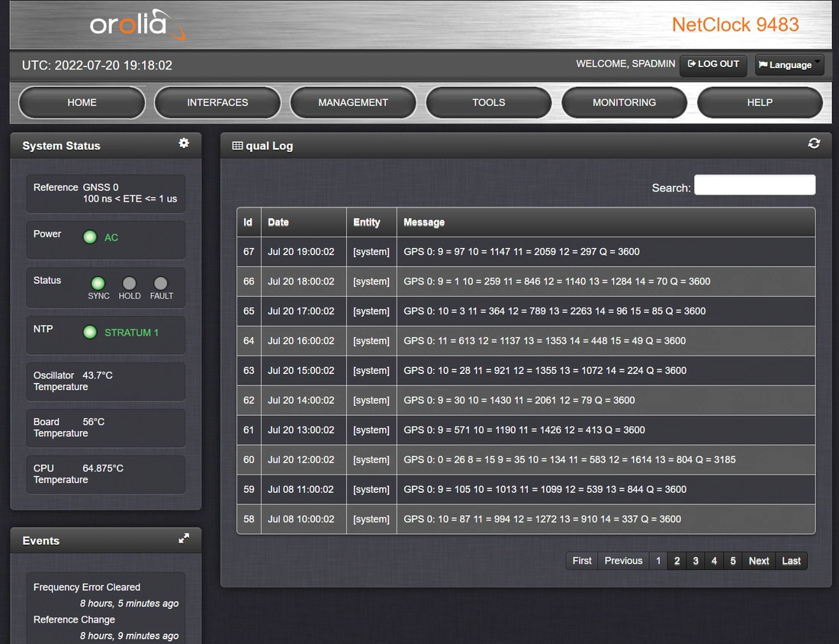
Task: Open the HOME menu
Action: pos(82,102)
